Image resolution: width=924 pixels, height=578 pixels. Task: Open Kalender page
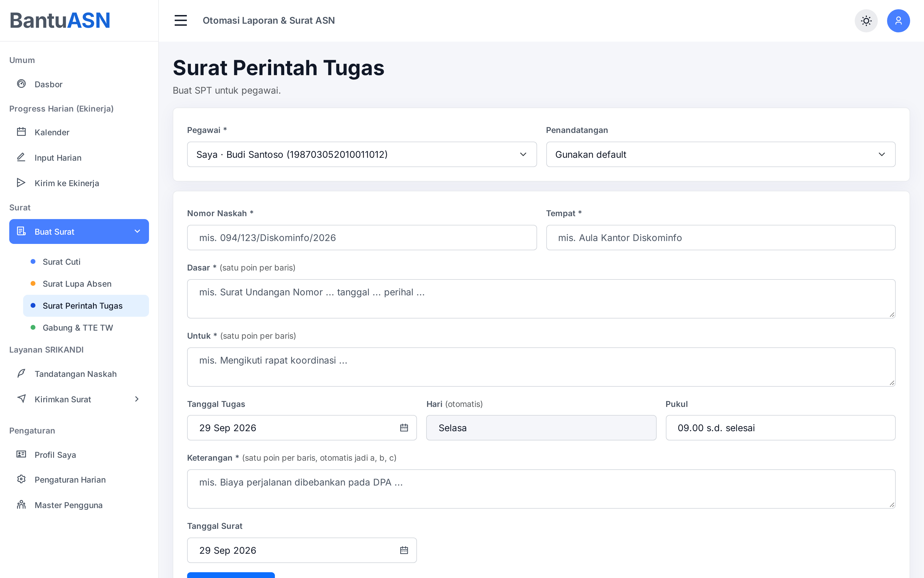tap(79, 132)
